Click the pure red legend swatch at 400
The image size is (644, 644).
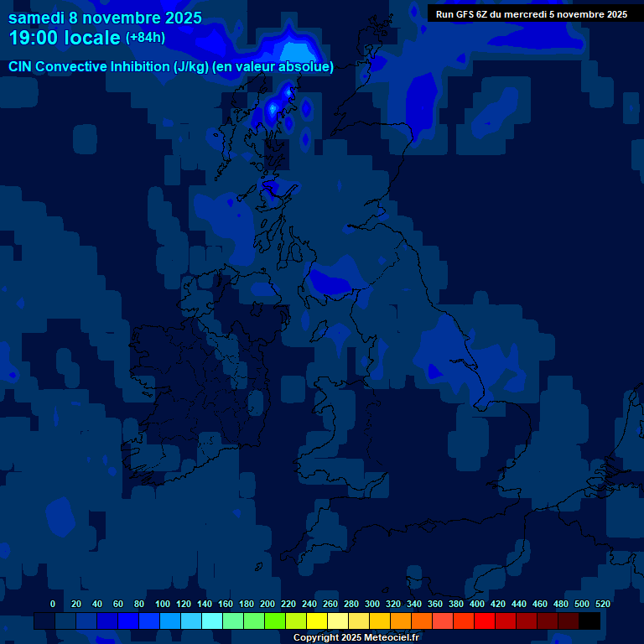[x=485, y=621]
